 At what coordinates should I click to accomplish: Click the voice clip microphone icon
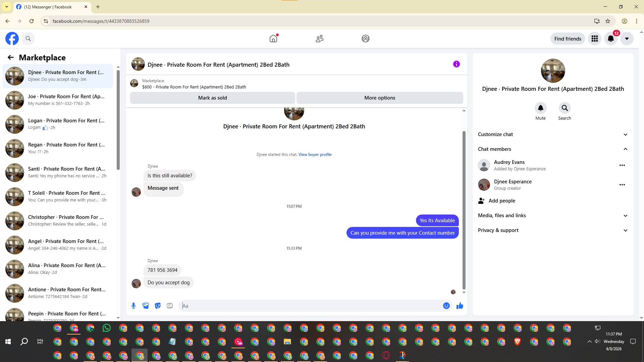tap(133, 306)
